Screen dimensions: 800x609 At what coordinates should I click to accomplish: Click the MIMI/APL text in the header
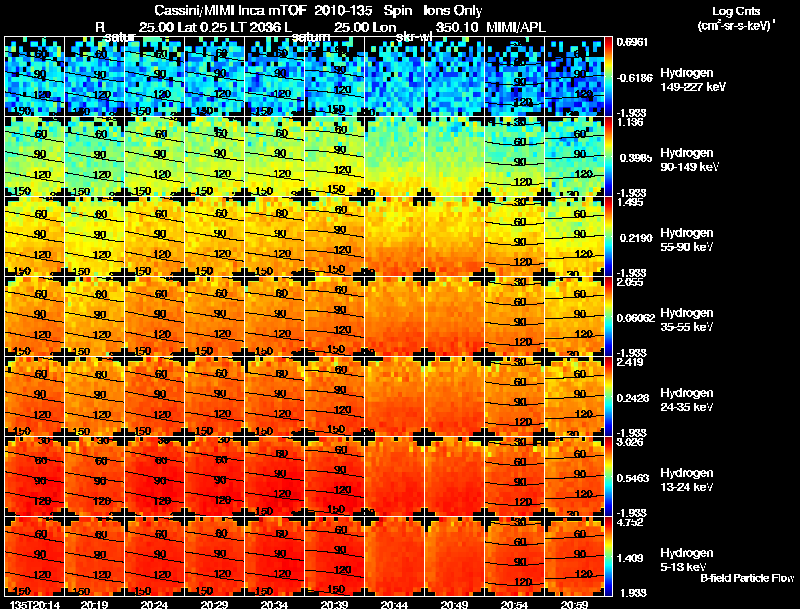tap(516, 27)
